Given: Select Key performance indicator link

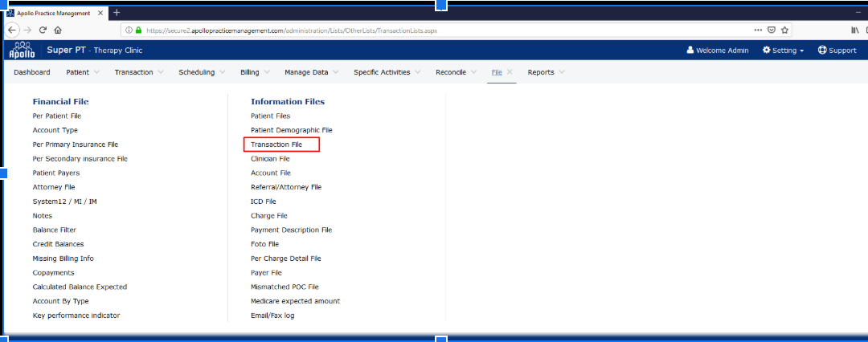Looking at the screenshot, I should pyautogui.click(x=76, y=316).
